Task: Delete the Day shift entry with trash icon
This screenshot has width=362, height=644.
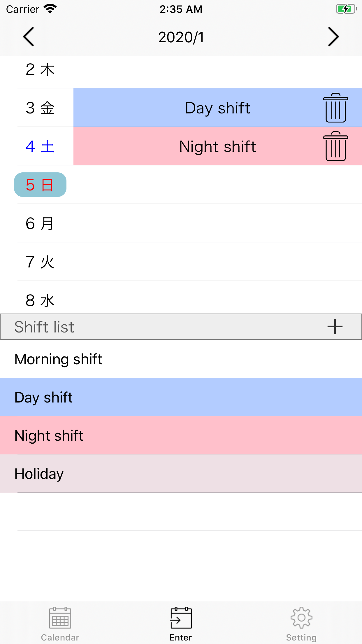Action: pyautogui.click(x=335, y=108)
